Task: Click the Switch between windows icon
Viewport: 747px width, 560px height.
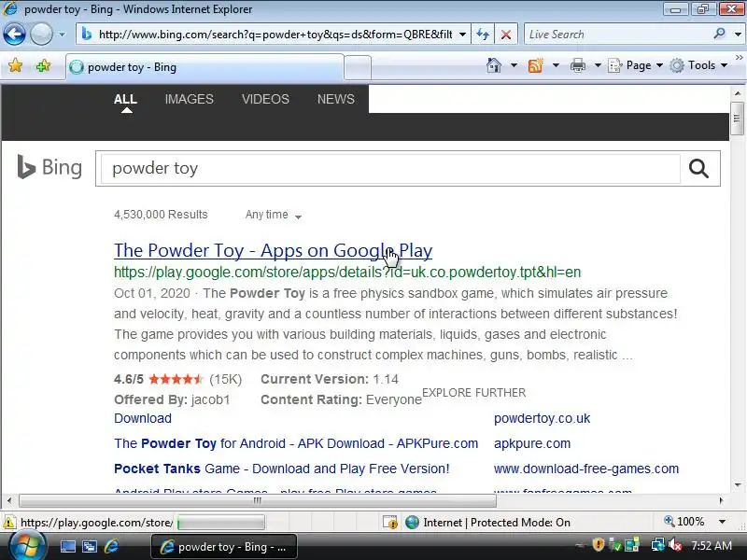Action: (90, 547)
